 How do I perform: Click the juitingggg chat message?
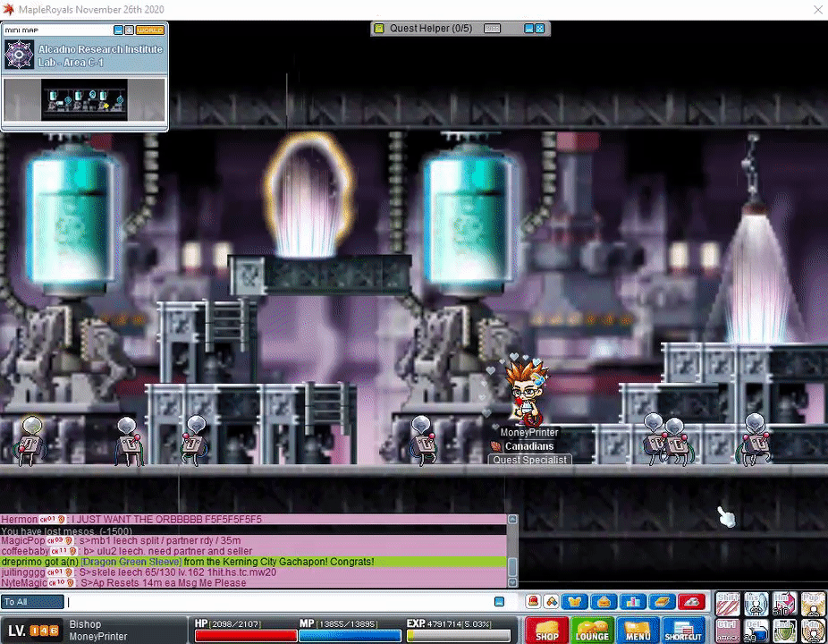point(139,572)
